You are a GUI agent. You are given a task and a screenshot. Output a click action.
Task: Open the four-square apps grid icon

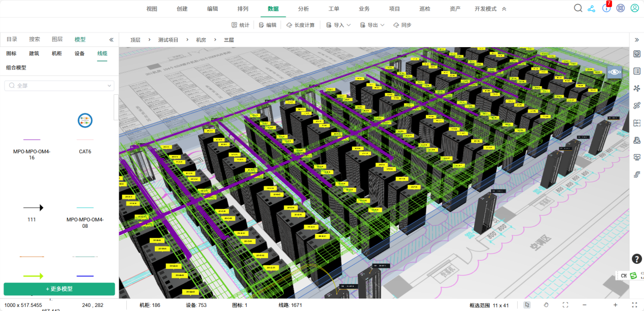(x=620, y=9)
